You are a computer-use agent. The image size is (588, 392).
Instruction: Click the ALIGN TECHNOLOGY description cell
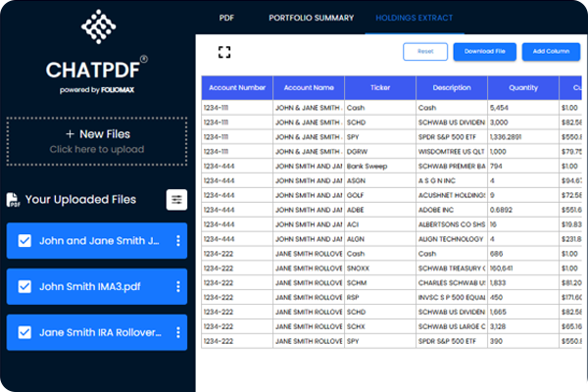452,239
